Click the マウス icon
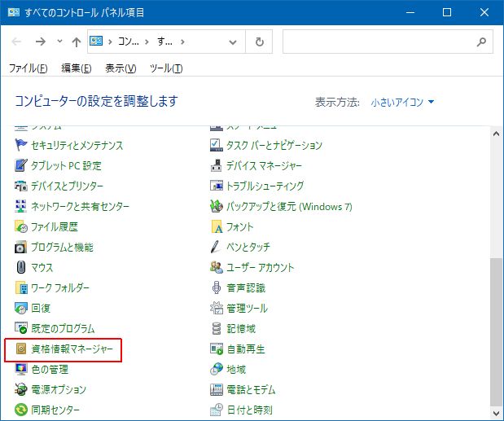Viewport: 504px width, 421px height. point(21,268)
